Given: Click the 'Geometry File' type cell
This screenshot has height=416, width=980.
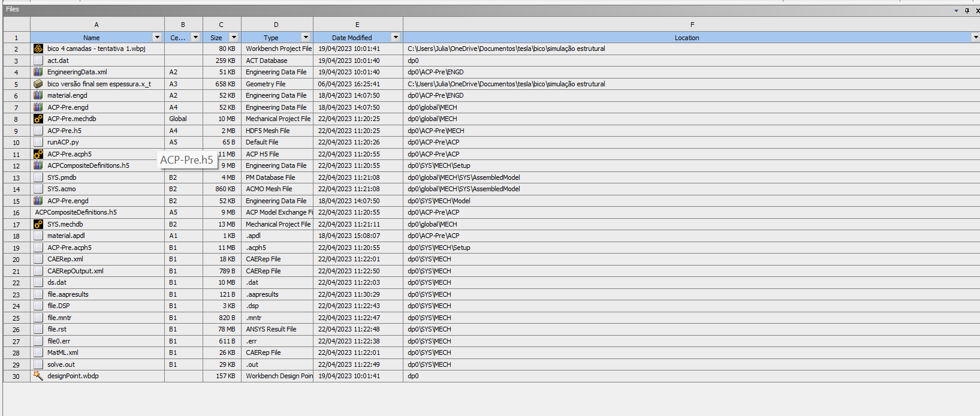Looking at the screenshot, I should [277, 84].
